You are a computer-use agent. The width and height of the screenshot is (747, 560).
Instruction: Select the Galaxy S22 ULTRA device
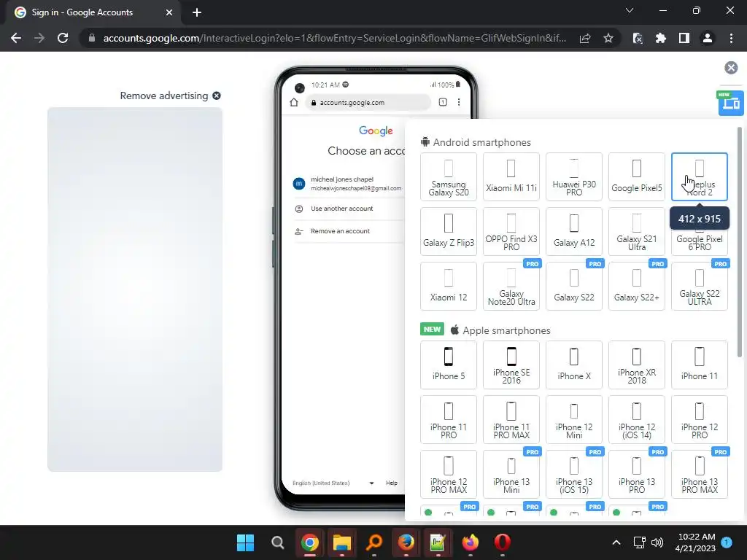click(700, 286)
